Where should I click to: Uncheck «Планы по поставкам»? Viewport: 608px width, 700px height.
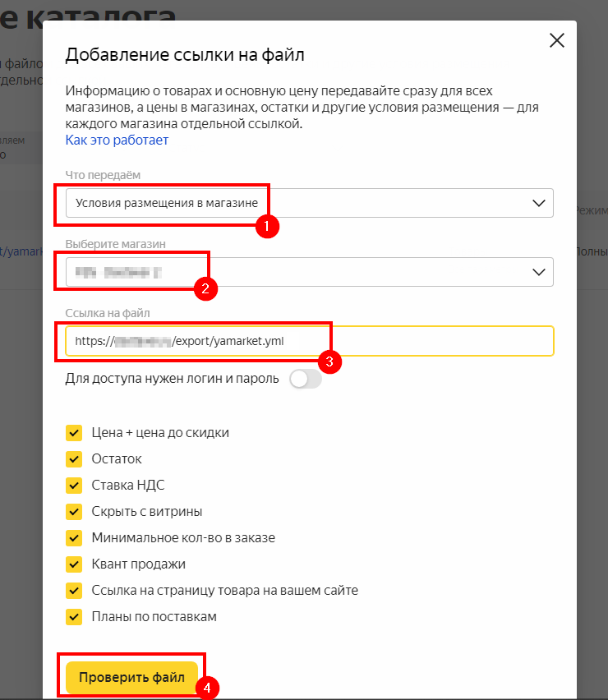[x=75, y=616]
